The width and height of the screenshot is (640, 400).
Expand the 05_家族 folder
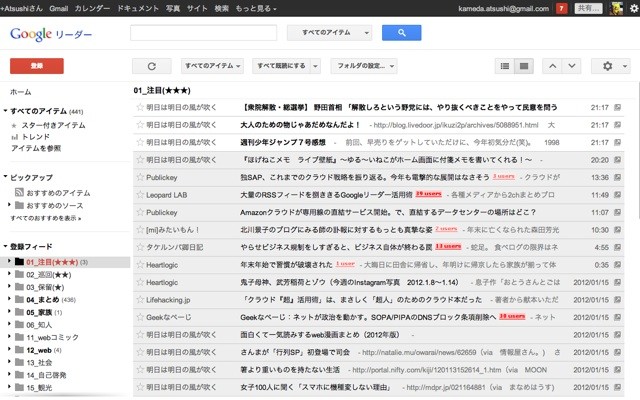point(9,311)
